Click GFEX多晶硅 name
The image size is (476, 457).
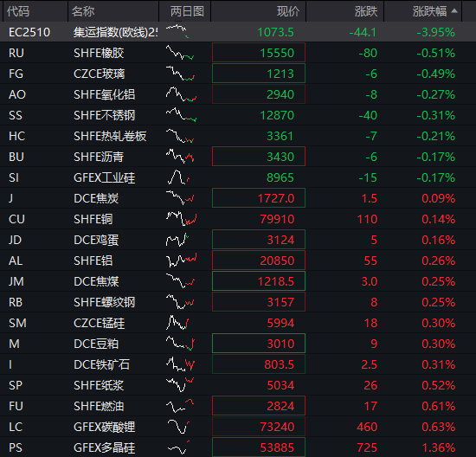tap(104, 447)
